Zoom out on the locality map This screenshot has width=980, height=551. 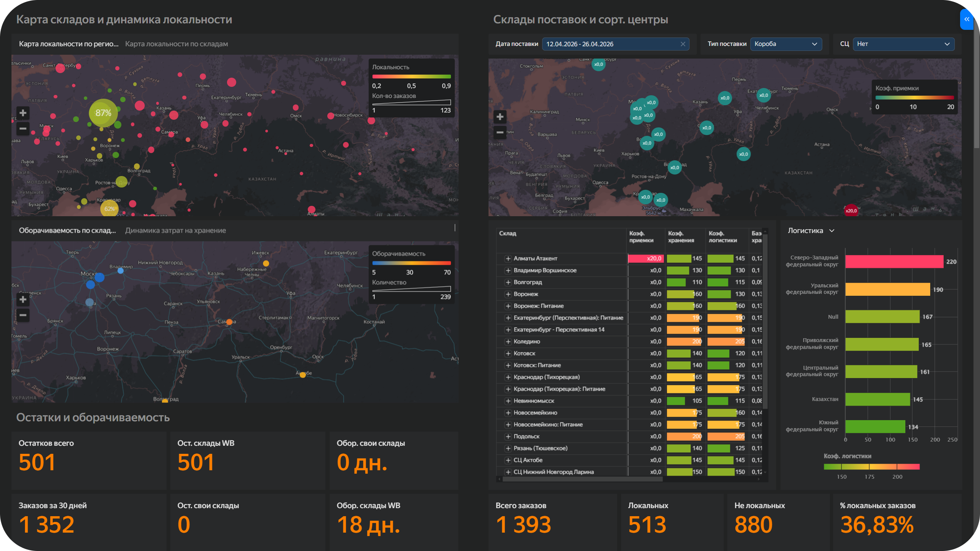(23, 129)
